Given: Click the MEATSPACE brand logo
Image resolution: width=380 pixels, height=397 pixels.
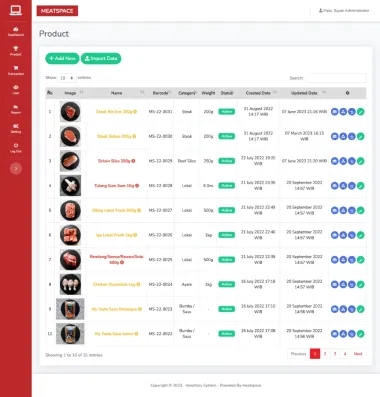Looking at the screenshot, I should pyautogui.click(x=57, y=11).
